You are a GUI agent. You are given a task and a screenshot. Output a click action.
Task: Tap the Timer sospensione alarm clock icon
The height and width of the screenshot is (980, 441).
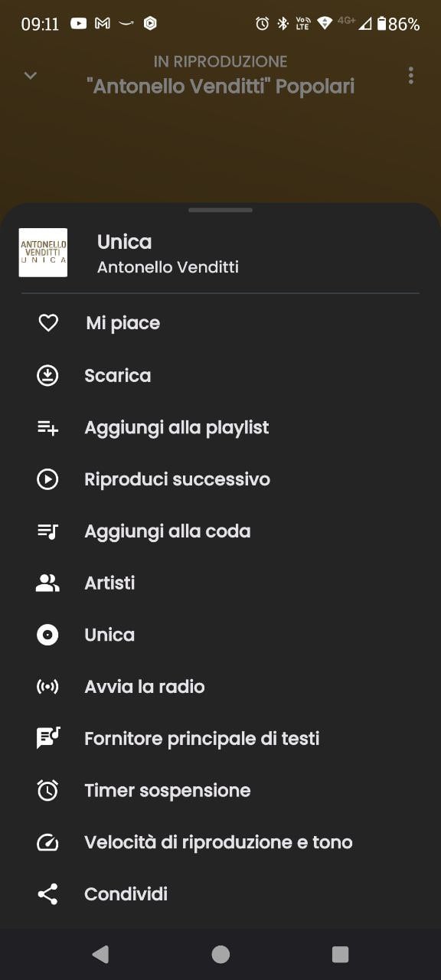click(47, 790)
